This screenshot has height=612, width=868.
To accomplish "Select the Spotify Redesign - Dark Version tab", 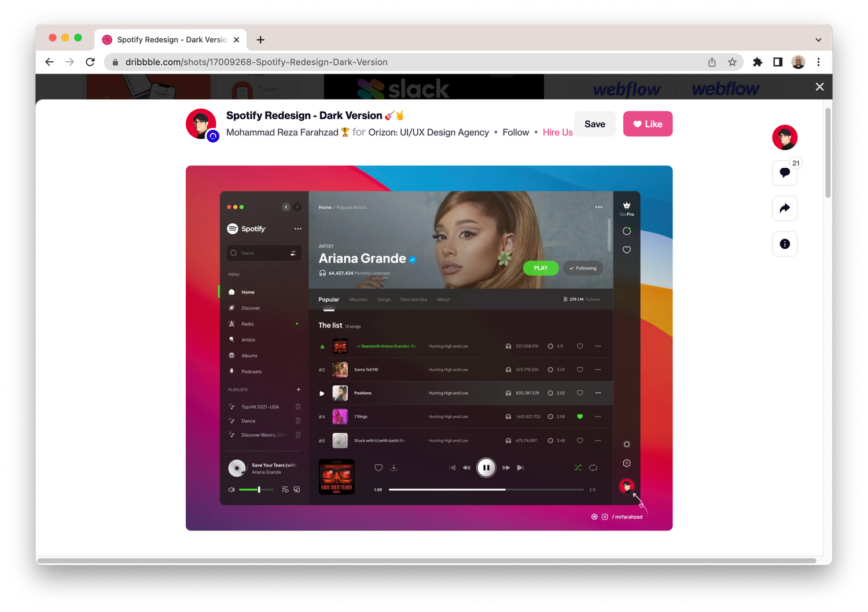I will (x=170, y=39).
